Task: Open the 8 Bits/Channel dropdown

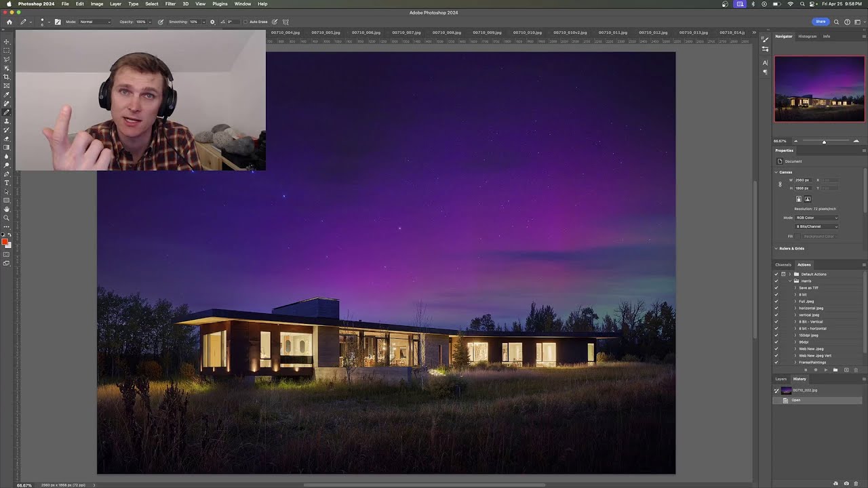Action: tap(816, 226)
